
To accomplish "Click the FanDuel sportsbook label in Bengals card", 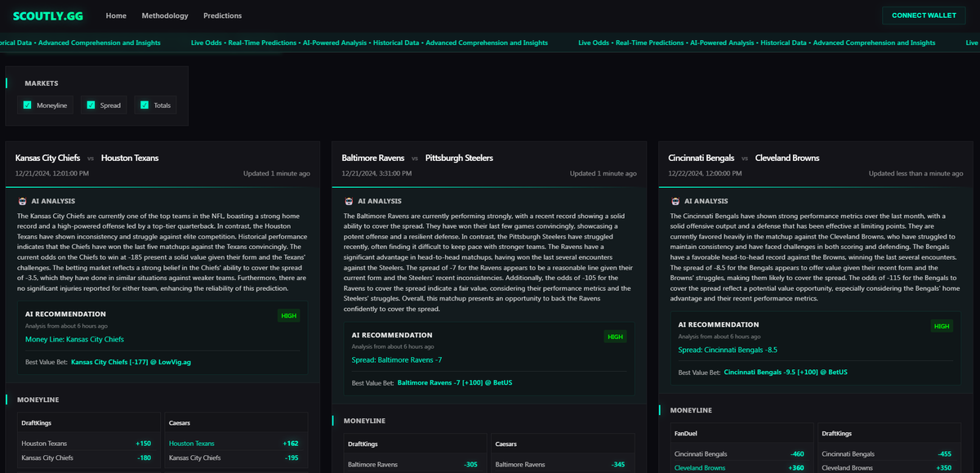I will 685,433.
